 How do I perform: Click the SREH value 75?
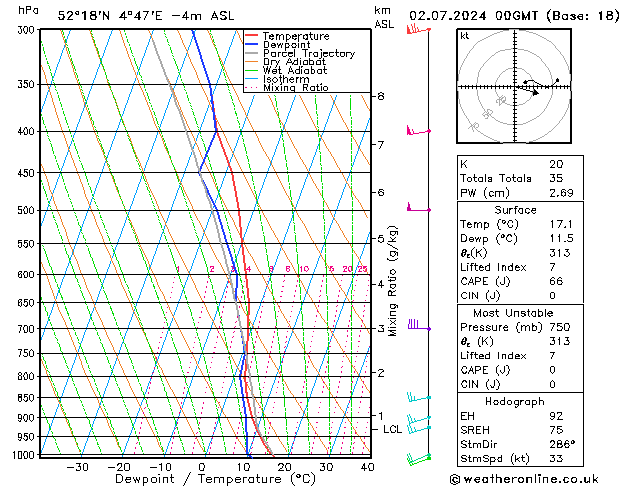(x=556, y=430)
